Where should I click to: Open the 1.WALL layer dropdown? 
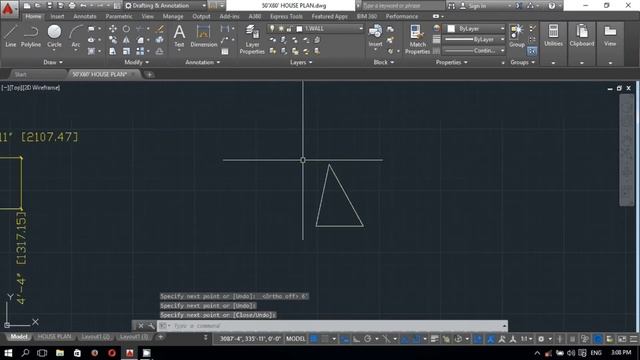tap(361, 29)
